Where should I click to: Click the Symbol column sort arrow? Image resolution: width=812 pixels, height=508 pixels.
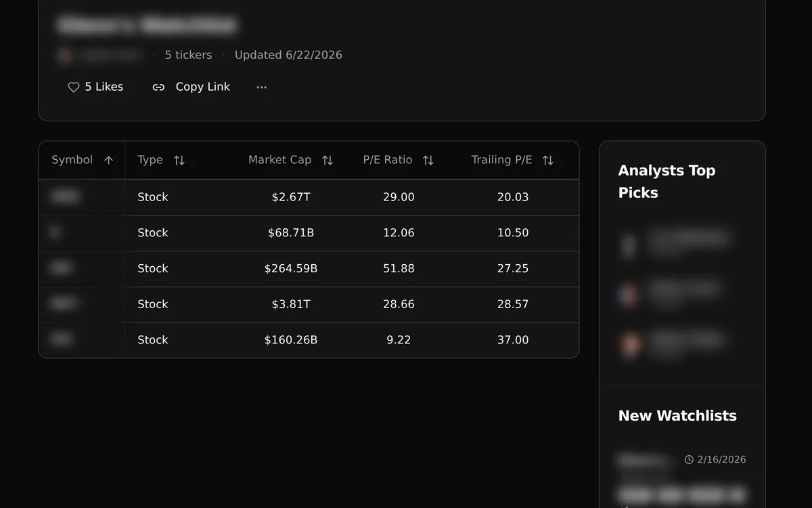tap(108, 160)
